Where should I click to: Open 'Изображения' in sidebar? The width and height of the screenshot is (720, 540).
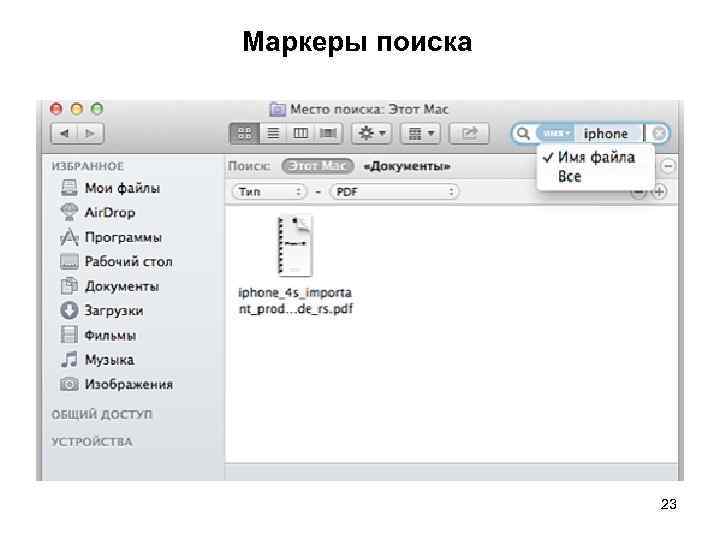(129, 384)
